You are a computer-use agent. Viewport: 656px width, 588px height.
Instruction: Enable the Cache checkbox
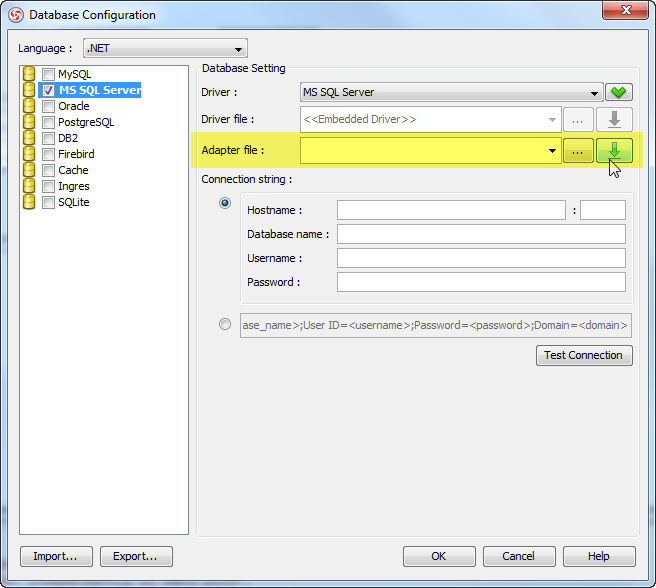48,170
